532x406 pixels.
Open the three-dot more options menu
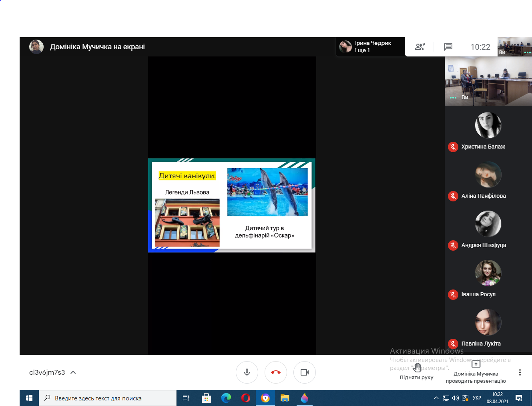[x=520, y=372]
